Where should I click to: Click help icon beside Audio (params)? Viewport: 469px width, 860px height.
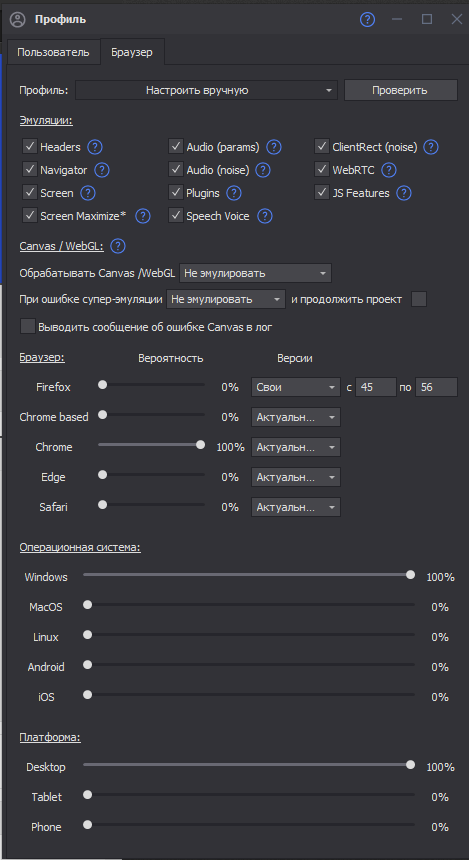(x=274, y=147)
